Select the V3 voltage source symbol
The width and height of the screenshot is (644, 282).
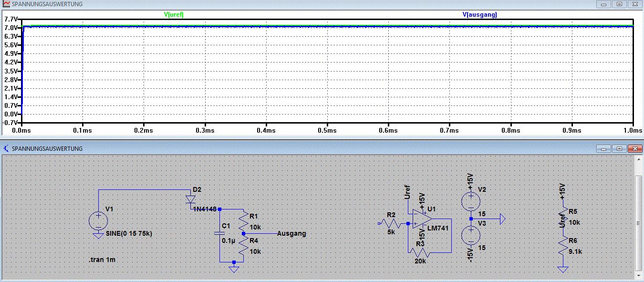coord(470,236)
